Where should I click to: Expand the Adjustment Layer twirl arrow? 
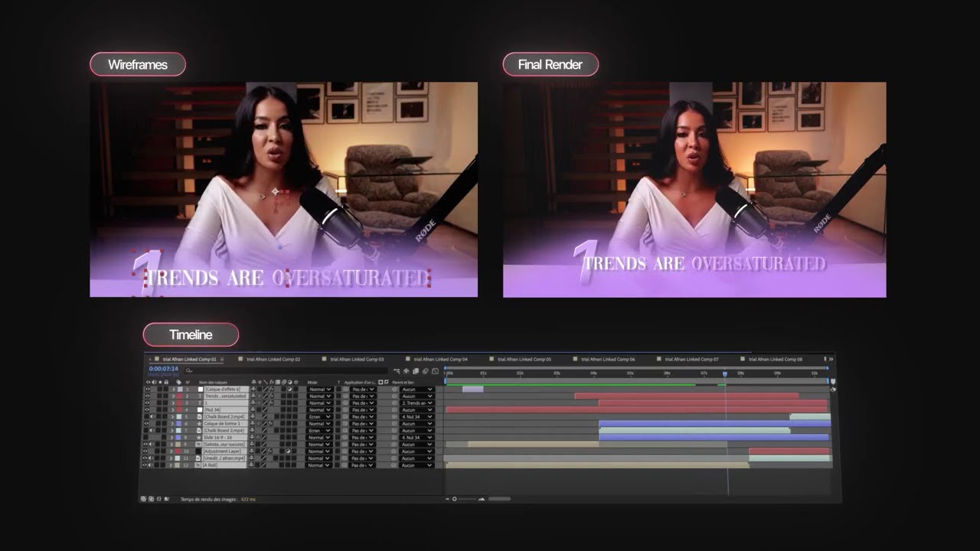(x=173, y=451)
